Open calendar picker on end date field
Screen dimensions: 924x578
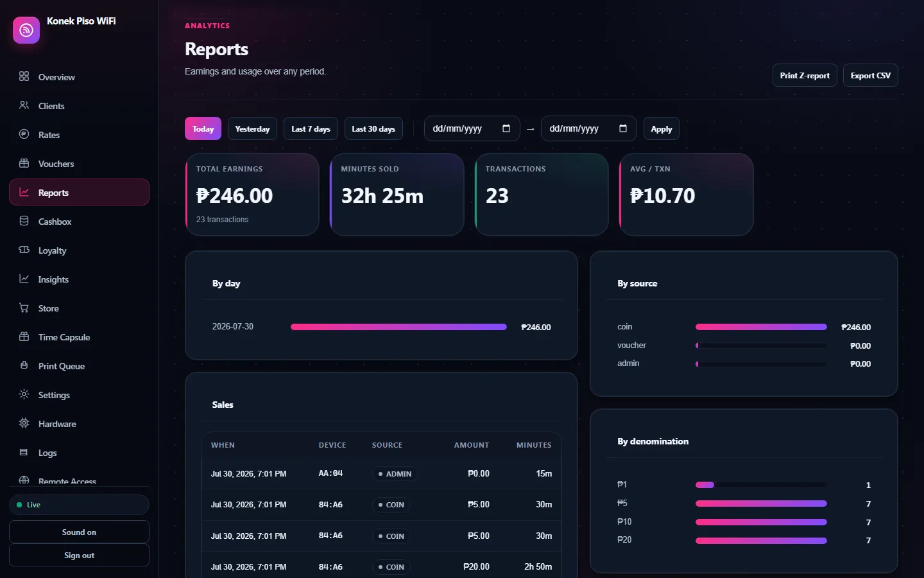pyautogui.click(x=623, y=128)
